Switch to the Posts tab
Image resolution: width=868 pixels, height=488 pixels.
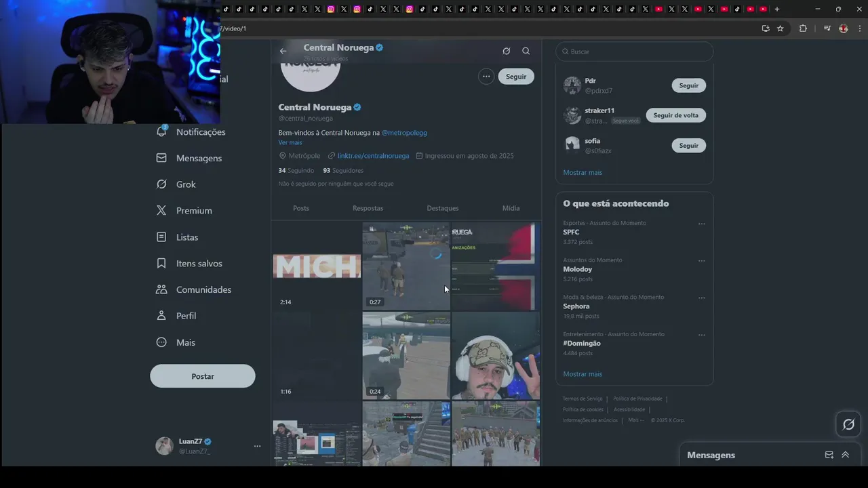tap(301, 208)
